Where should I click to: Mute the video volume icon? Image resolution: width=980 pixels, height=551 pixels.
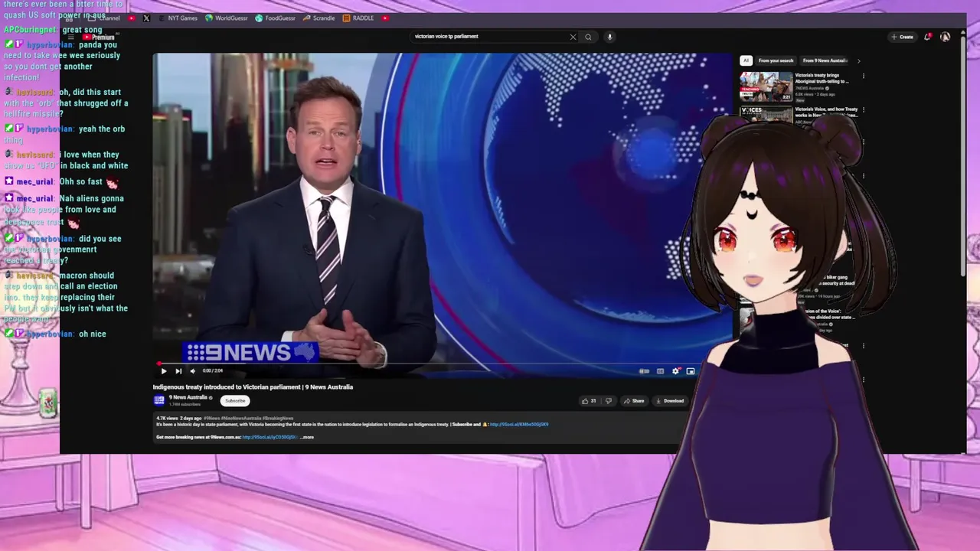tap(192, 371)
